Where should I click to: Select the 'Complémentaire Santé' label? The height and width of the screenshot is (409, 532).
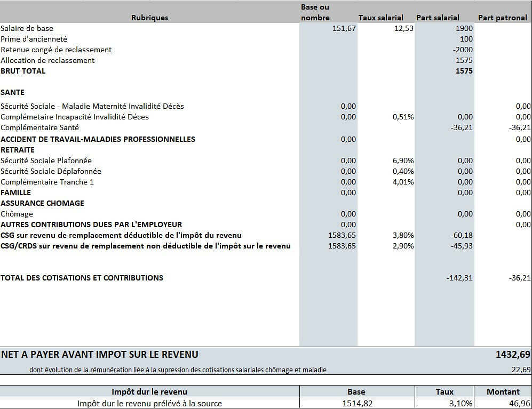click(x=39, y=127)
